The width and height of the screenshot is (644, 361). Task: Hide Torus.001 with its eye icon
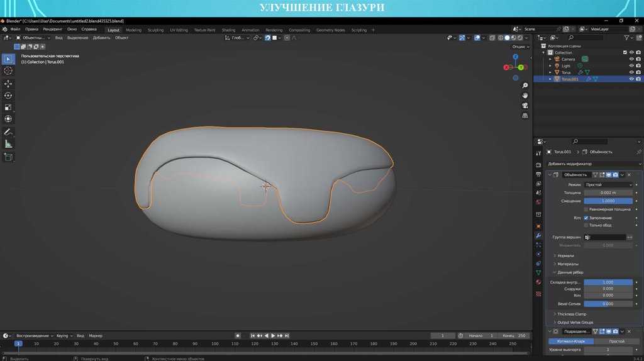pyautogui.click(x=631, y=79)
